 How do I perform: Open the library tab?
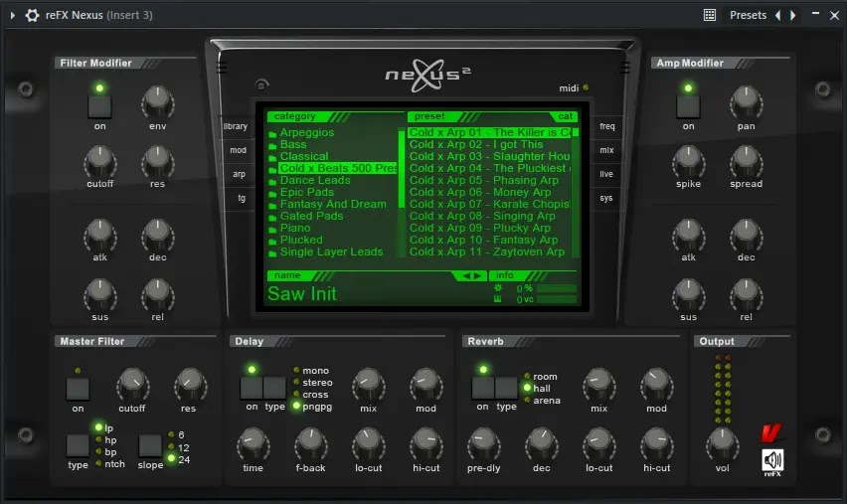pyautogui.click(x=236, y=126)
